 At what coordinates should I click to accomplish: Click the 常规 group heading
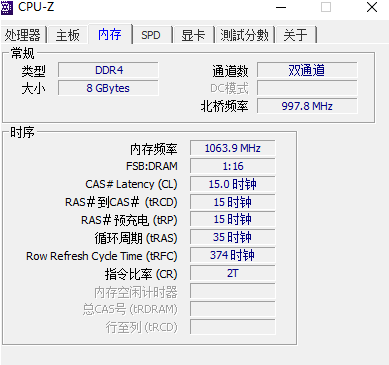point(22,53)
